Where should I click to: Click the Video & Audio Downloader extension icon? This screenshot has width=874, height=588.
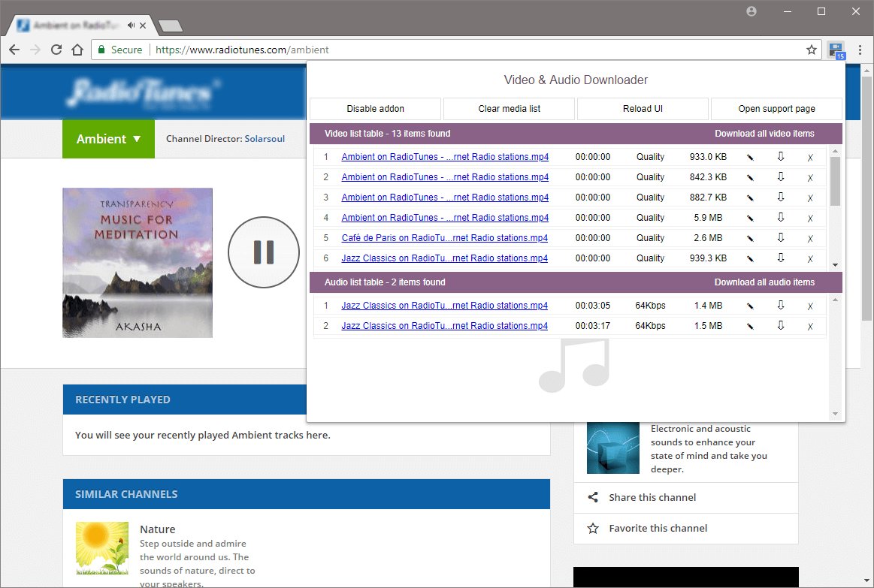(x=836, y=50)
